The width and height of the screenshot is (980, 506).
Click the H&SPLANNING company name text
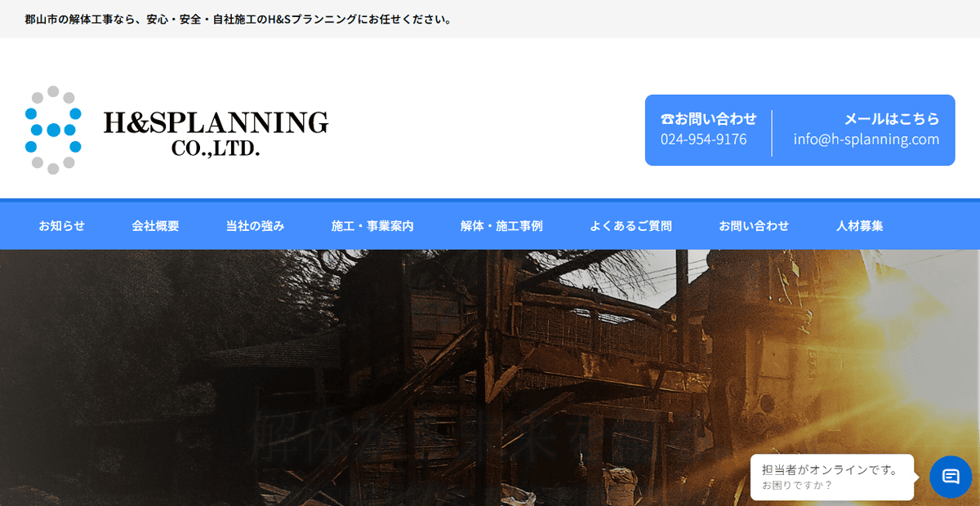click(x=216, y=122)
